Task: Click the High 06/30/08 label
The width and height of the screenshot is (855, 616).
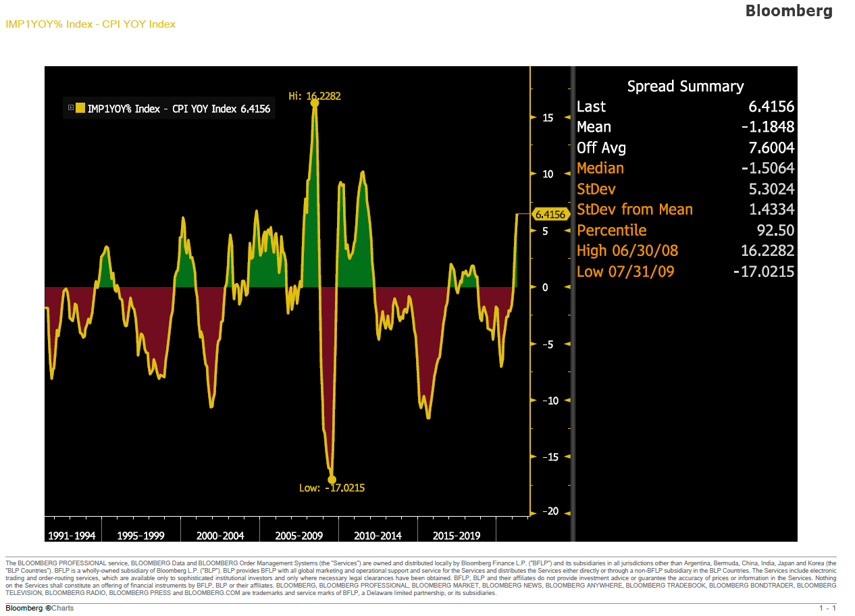Action: pyautogui.click(x=627, y=251)
